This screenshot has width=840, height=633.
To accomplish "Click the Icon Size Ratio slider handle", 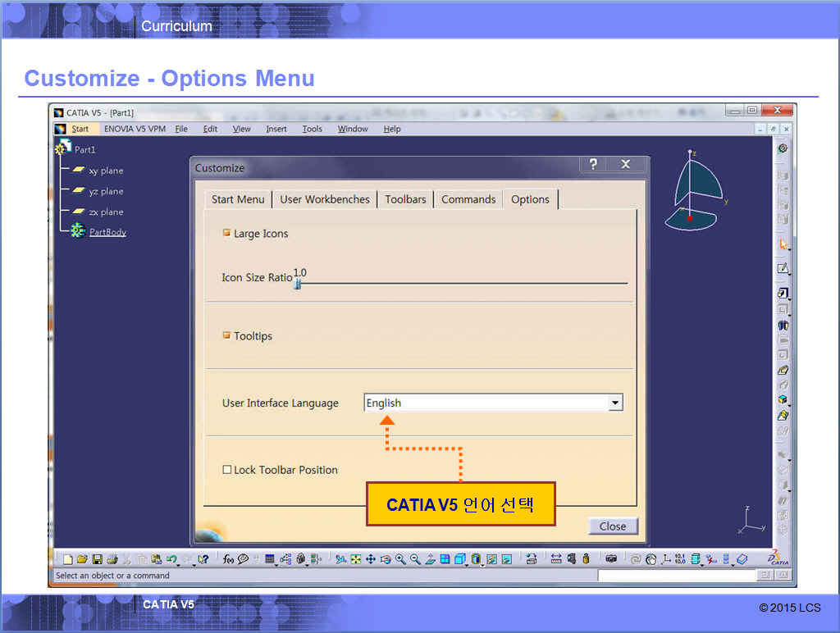I will click(298, 284).
